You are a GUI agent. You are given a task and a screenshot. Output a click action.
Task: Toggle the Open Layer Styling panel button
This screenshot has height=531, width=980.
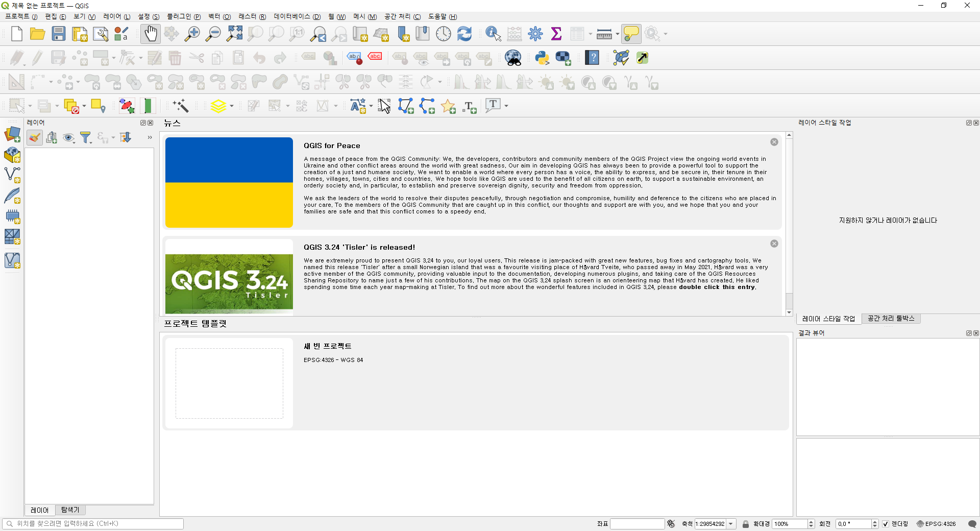coord(35,137)
